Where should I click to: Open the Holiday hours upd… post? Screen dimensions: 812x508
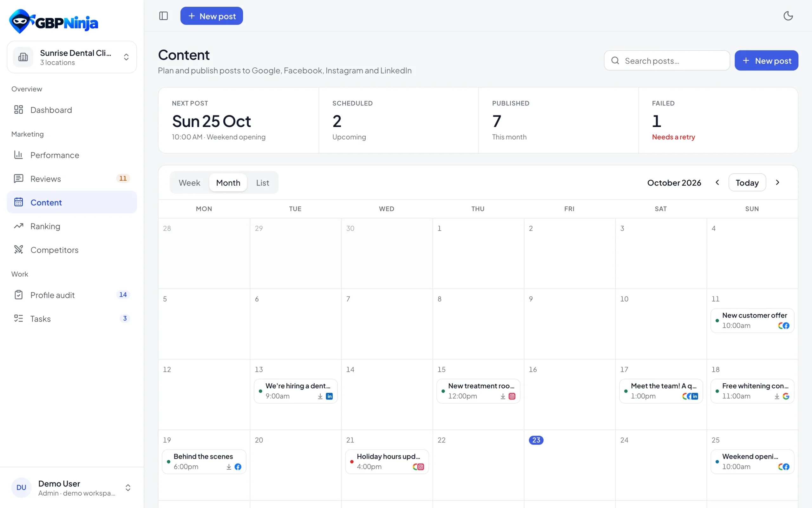[x=387, y=462]
